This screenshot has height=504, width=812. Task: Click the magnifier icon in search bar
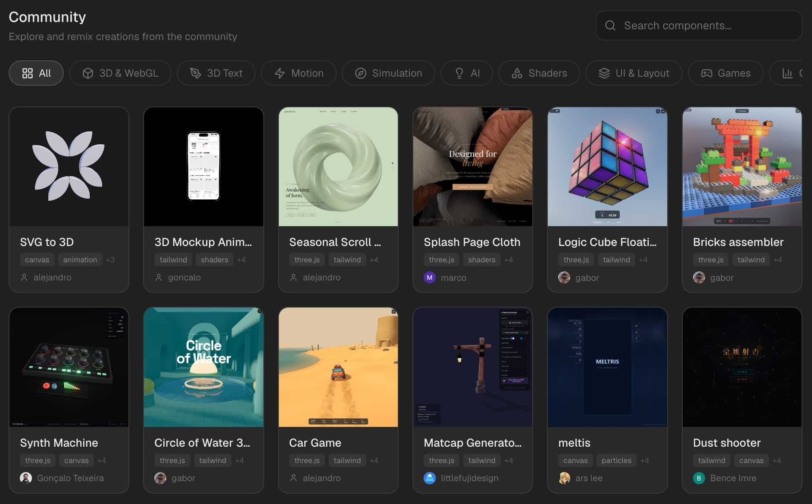click(x=610, y=25)
